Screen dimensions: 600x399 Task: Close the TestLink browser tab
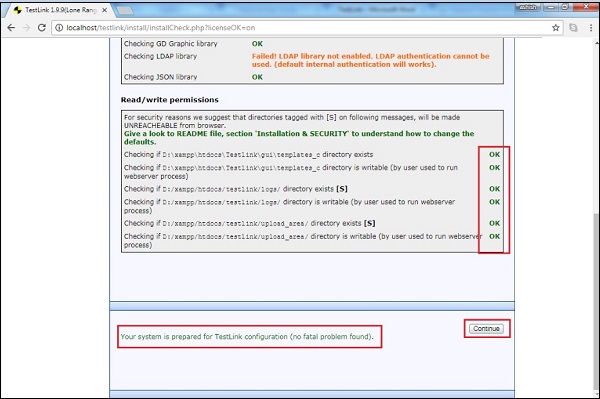pos(104,10)
